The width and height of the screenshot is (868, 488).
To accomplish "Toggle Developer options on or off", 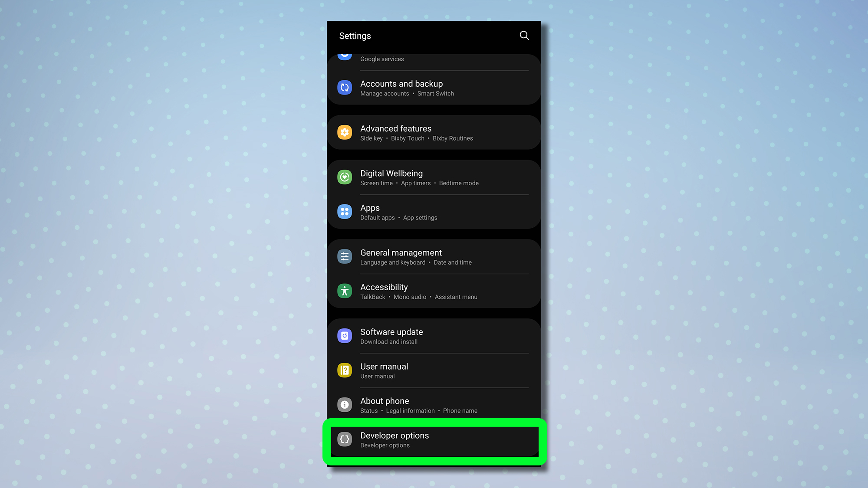I will click(x=434, y=439).
